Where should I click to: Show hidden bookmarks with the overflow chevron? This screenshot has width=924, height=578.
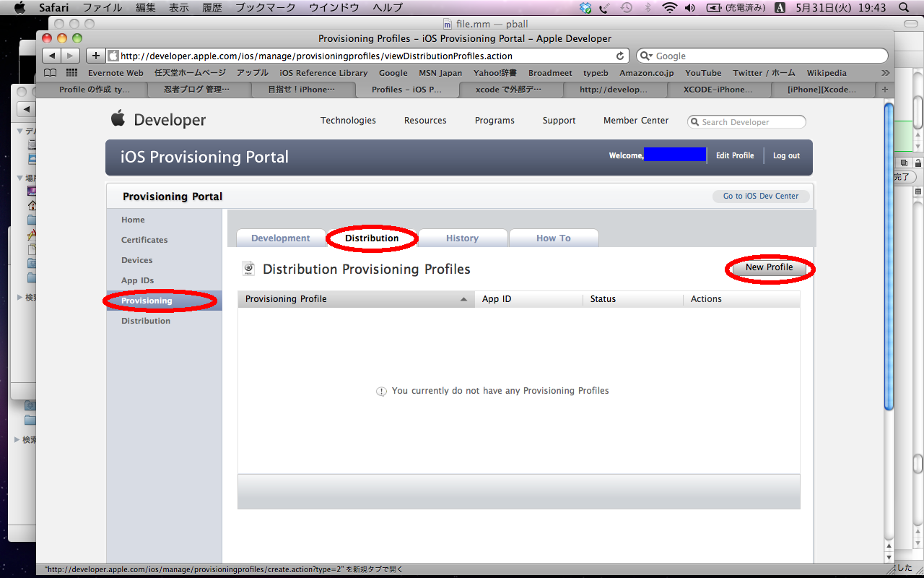(886, 73)
